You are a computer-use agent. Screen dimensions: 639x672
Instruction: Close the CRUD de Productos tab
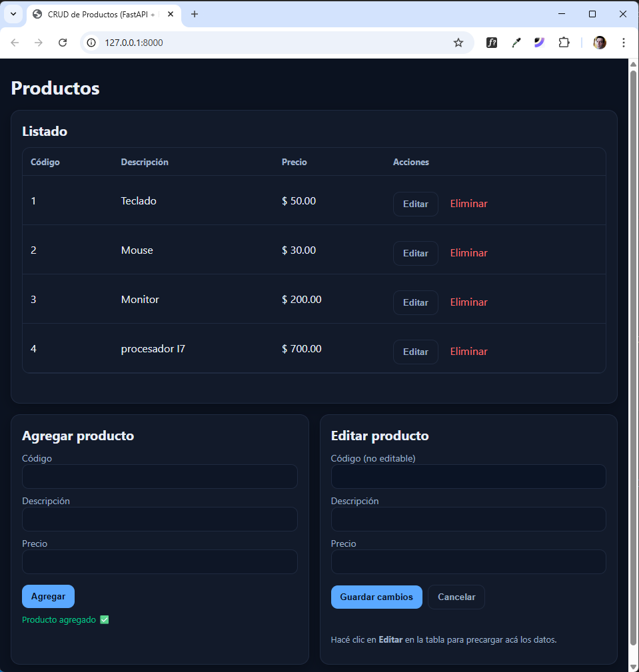tap(171, 14)
